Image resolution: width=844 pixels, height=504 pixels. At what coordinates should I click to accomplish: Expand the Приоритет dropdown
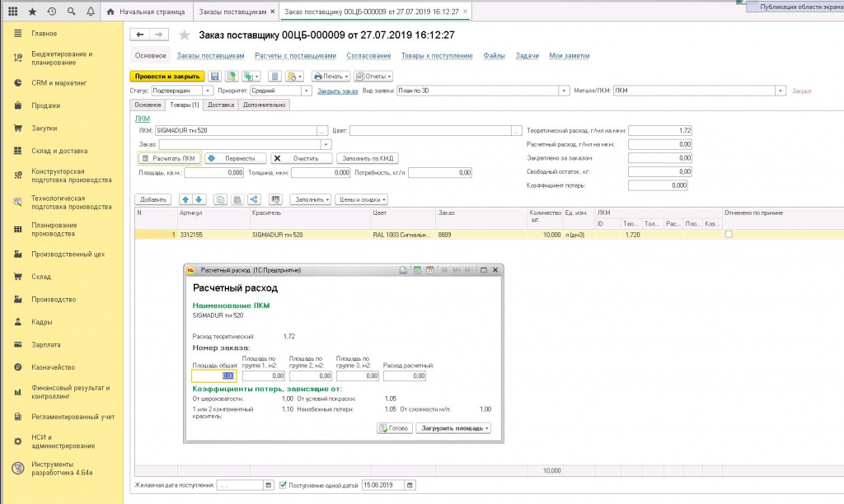307,91
